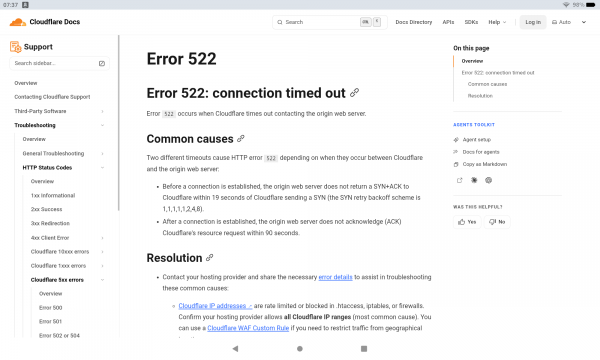Click the Cloudflare cloud logo icon
Screen dimensions: 600x360
pos(17,22)
